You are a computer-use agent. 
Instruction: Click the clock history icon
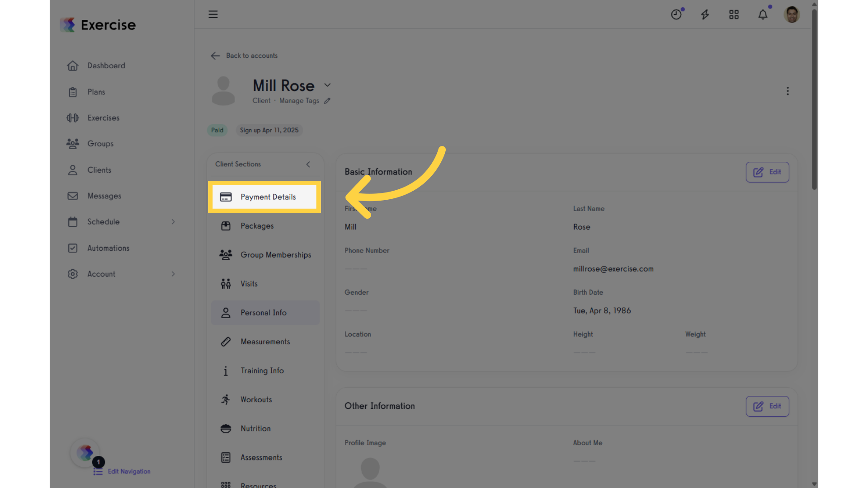click(676, 14)
